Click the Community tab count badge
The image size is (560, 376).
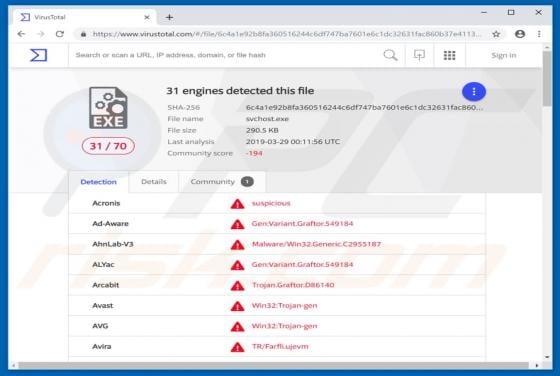pyautogui.click(x=247, y=182)
